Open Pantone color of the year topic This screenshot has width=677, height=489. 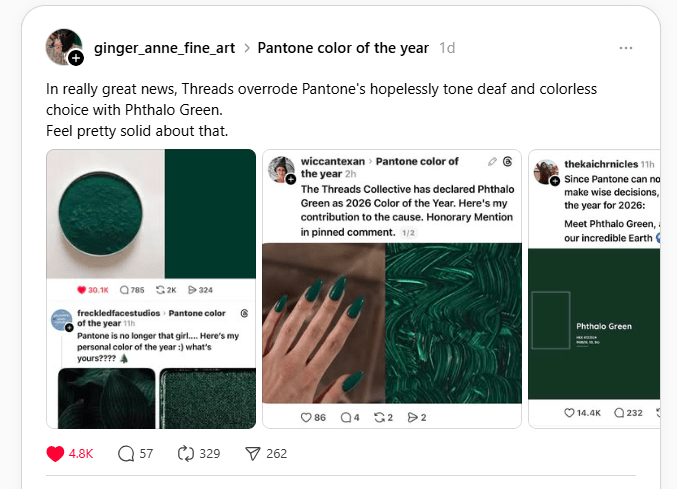tap(343, 48)
